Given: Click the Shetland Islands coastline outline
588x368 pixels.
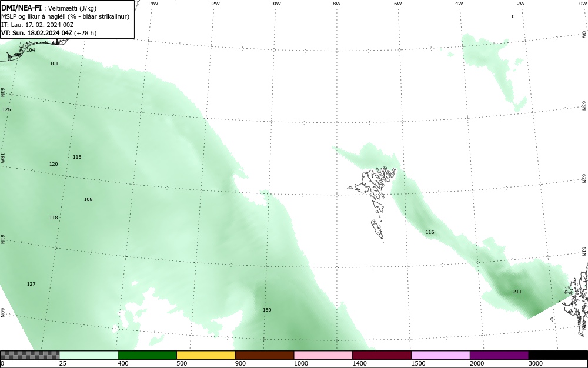Looking at the screenshot, I should point(576,300).
